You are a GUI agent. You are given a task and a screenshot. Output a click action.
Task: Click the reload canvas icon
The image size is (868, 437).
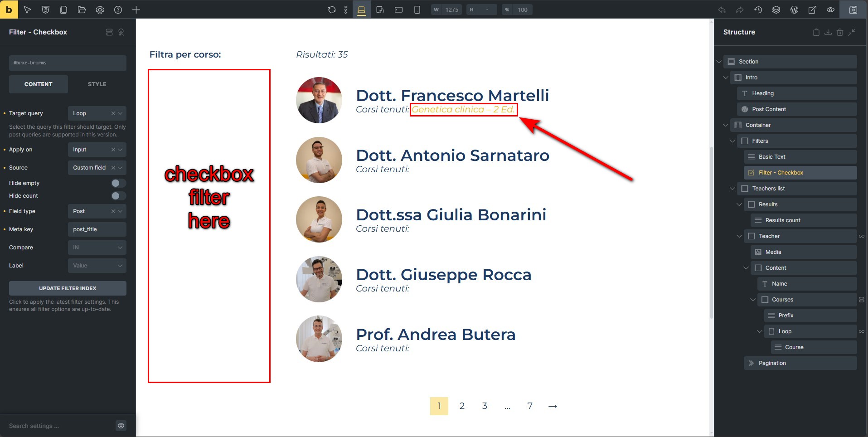point(332,10)
